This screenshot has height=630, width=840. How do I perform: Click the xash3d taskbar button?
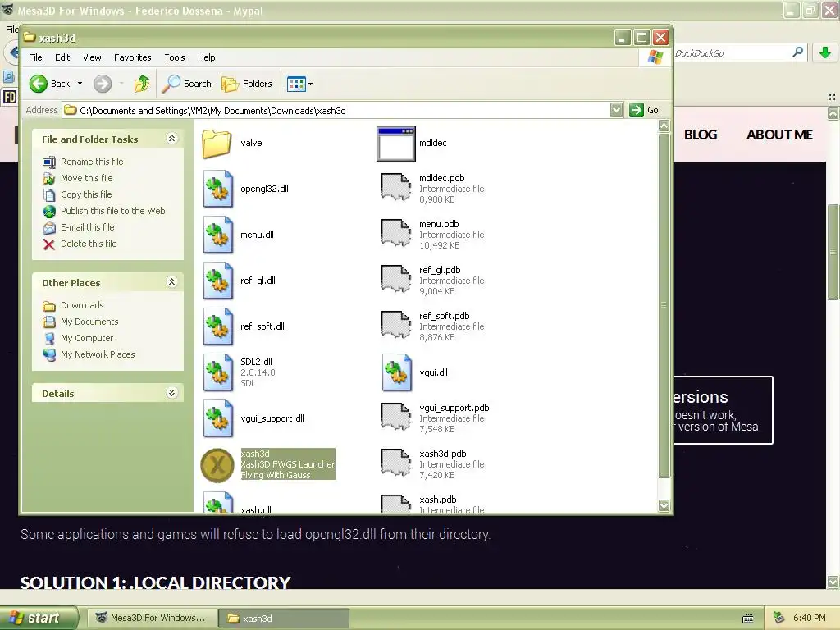click(285, 618)
